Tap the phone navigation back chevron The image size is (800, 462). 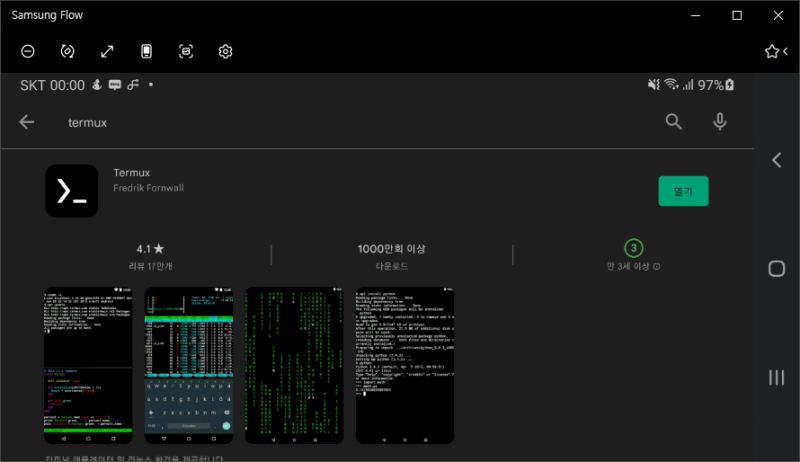tap(777, 160)
